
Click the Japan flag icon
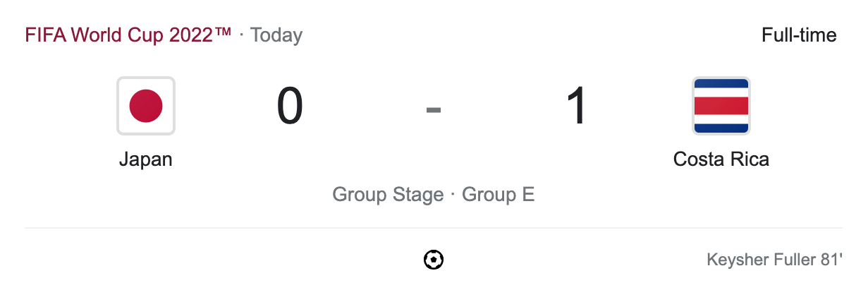[145, 106]
